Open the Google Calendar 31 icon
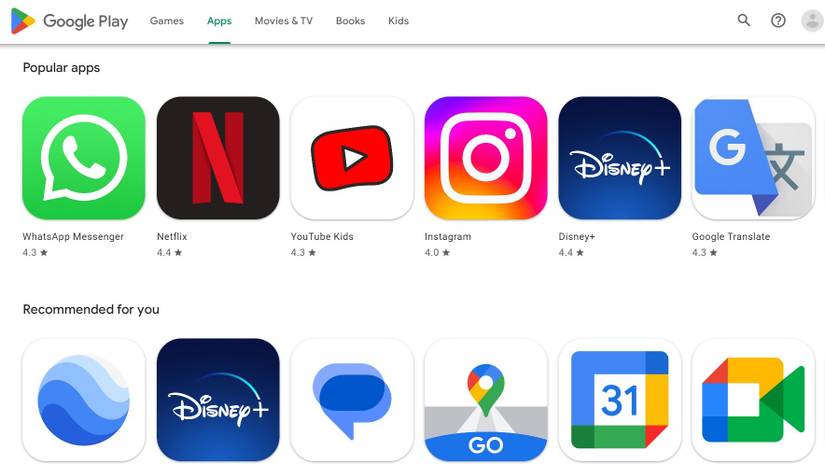This screenshot has height=464, width=825. click(620, 400)
